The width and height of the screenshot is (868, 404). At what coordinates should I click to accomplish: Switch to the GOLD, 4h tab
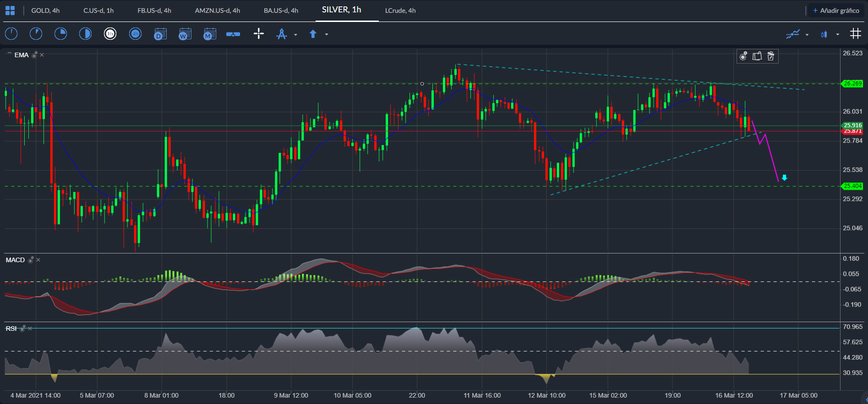(45, 11)
